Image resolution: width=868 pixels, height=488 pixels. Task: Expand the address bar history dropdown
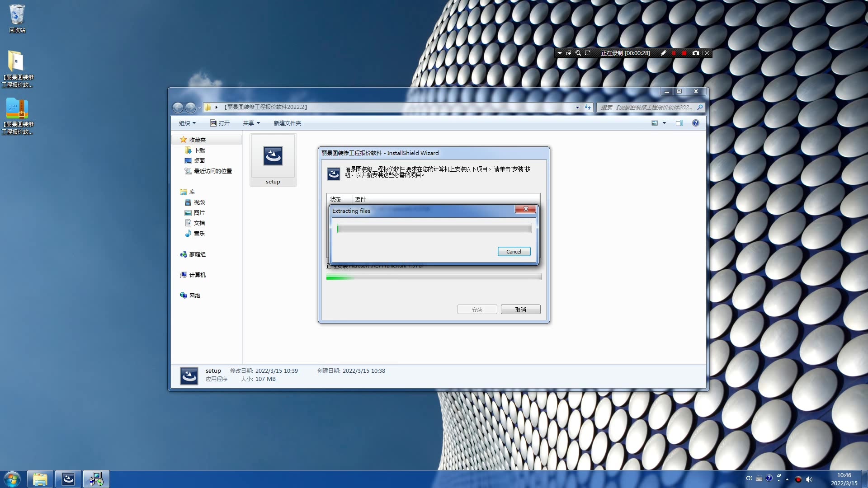577,107
